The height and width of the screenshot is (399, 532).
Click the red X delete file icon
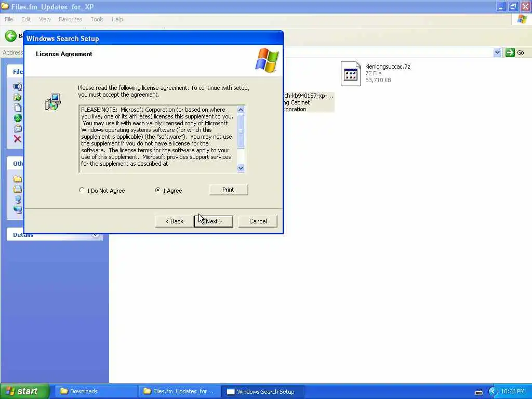click(x=18, y=139)
